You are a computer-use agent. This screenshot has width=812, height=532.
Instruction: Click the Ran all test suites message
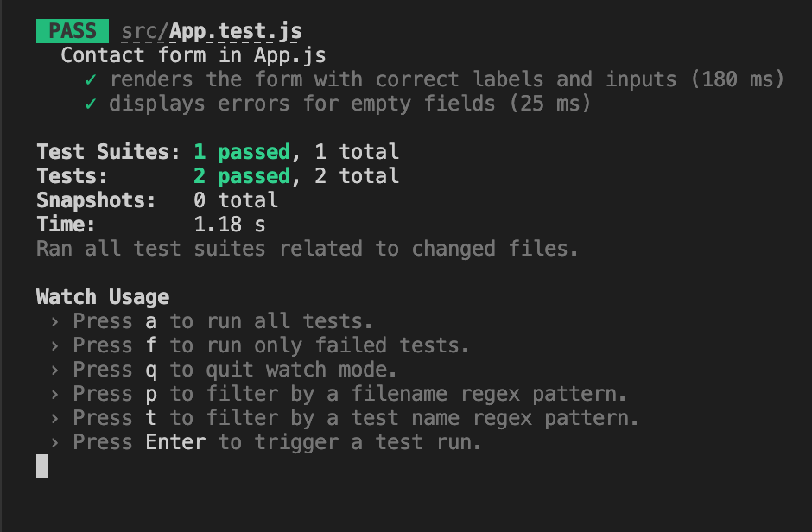307,249
